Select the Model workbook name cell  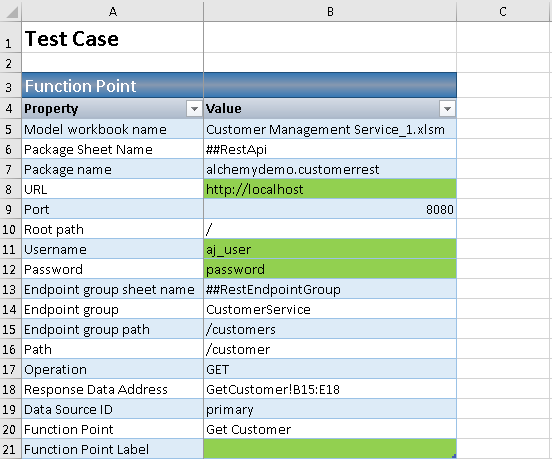pos(113,129)
